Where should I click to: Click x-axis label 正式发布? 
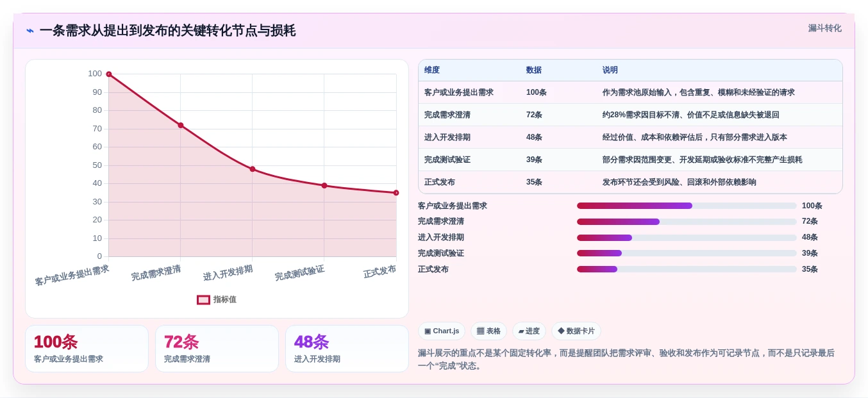coord(380,271)
